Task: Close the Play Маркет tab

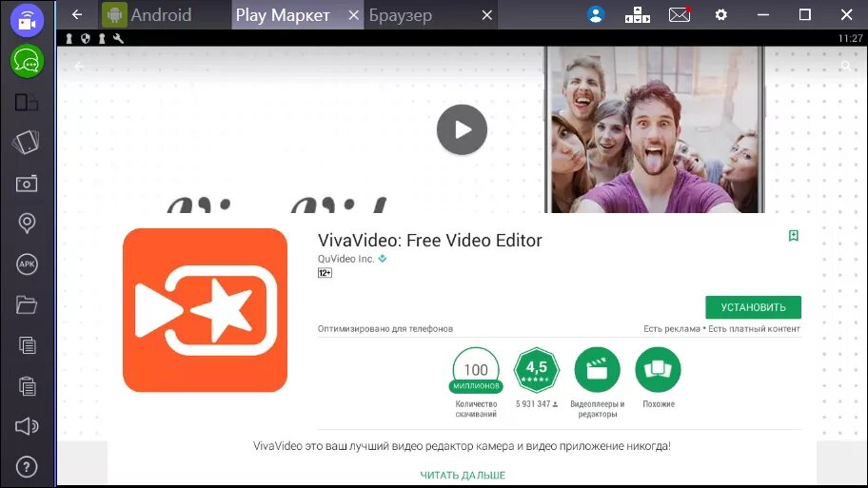Action: click(354, 15)
